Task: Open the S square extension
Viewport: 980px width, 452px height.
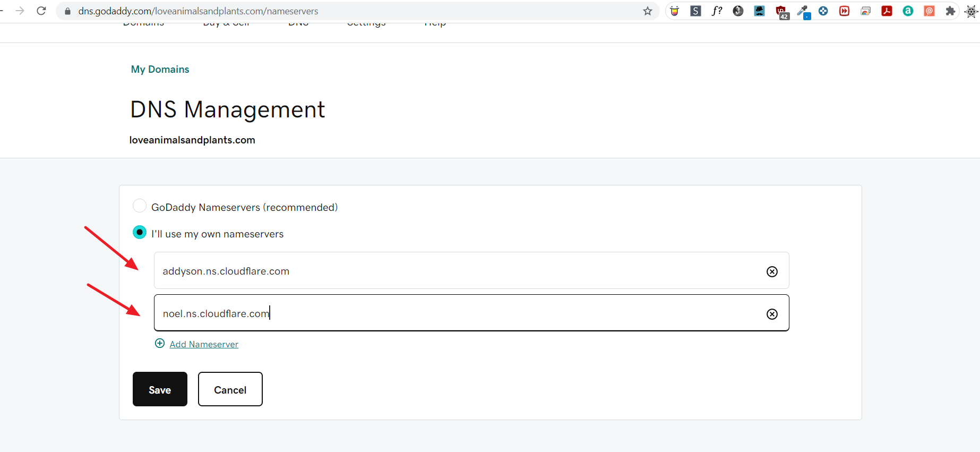Action: tap(695, 11)
